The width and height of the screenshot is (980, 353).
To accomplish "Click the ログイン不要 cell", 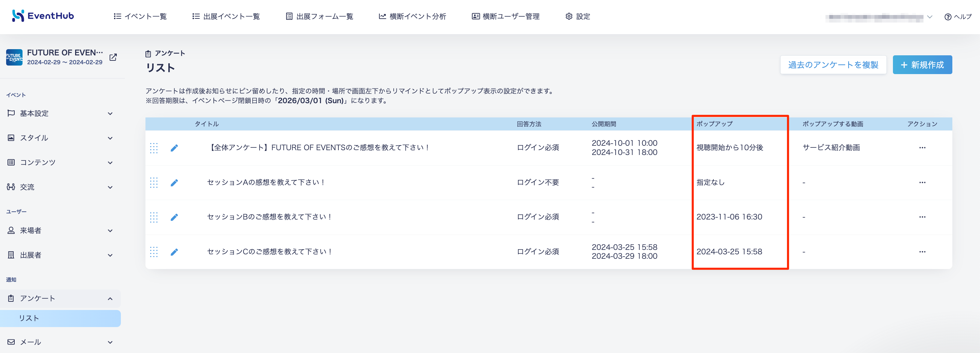I will pyautogui.click(x=538, y=183).
